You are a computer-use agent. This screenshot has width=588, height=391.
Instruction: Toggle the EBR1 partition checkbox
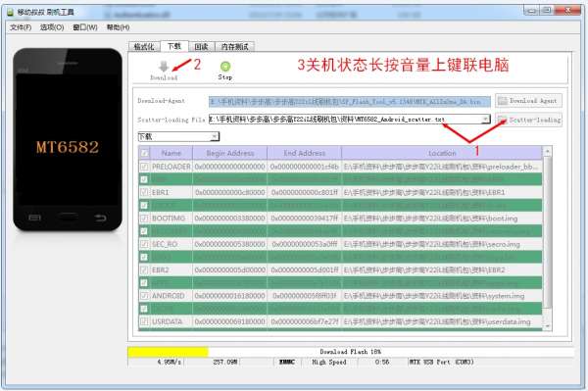pos(144,192)
